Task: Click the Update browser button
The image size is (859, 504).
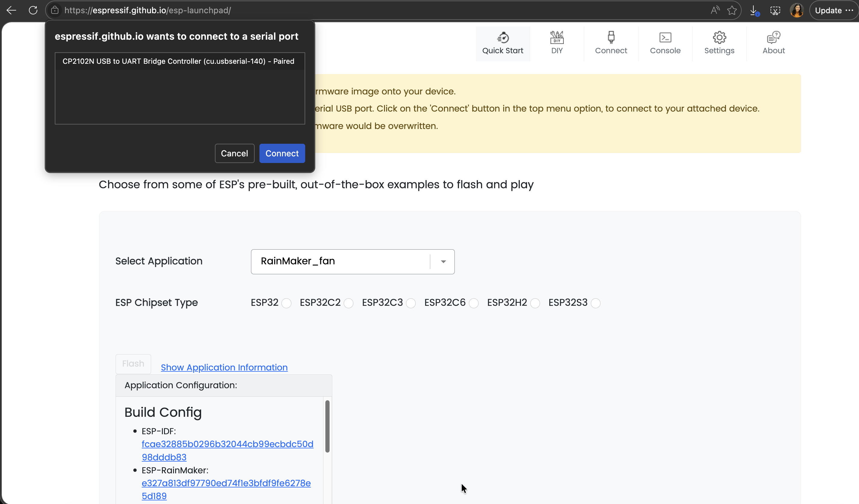Action: 834,11
